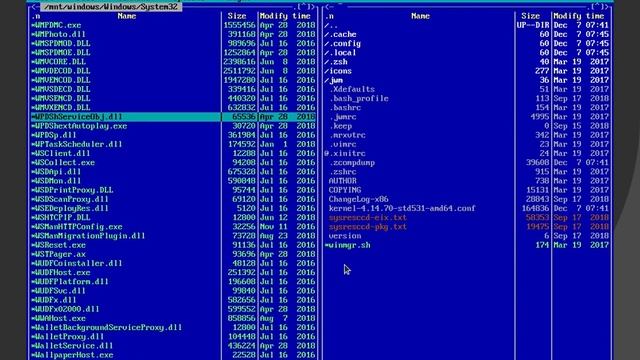Click WalletBackgroundServiceProxy.dll file

(173, 328)
